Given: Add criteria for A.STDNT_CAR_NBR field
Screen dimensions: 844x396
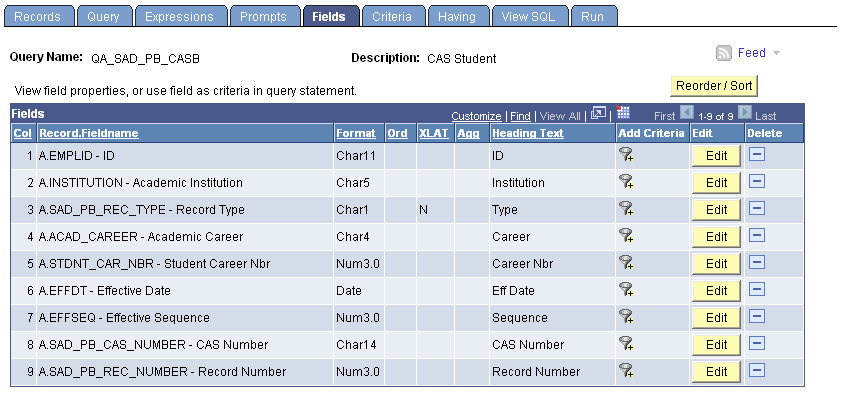Looking at the screenshot, I should [625, 263].
